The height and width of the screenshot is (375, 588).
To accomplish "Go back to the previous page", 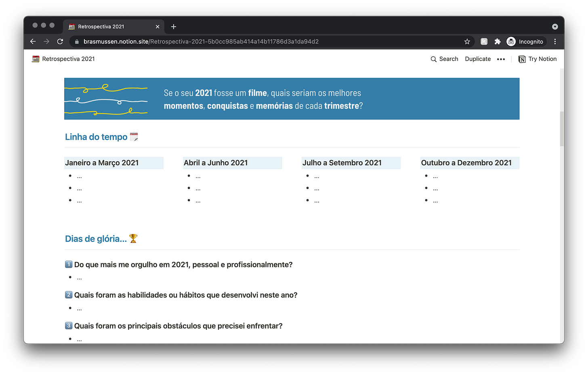I will [x=33, y=42].
